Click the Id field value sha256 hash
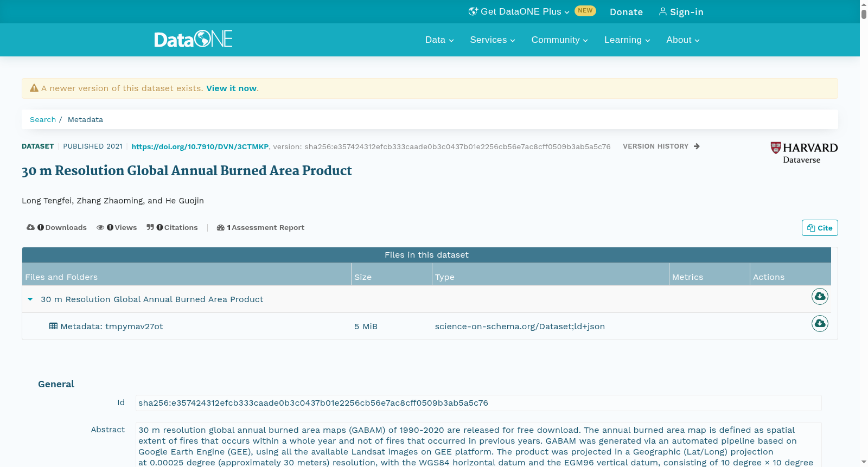The image size is (868, 467). tap(478, 403)
